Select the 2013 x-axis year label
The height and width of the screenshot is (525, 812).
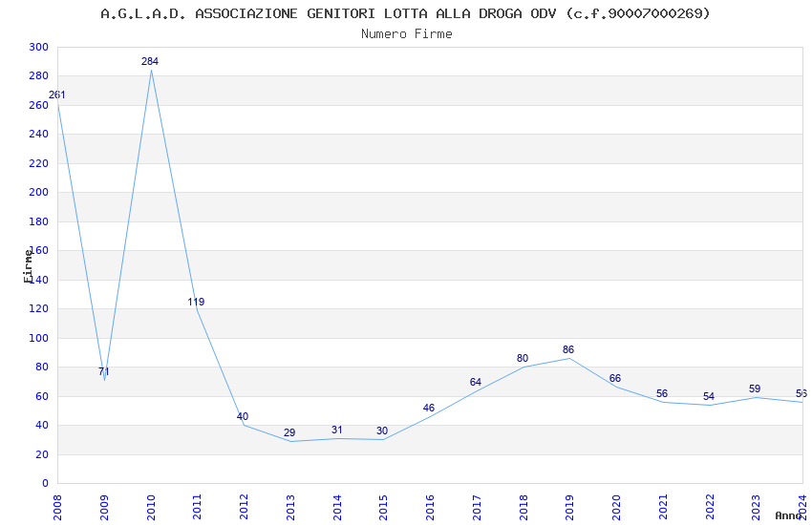[290, 507]
